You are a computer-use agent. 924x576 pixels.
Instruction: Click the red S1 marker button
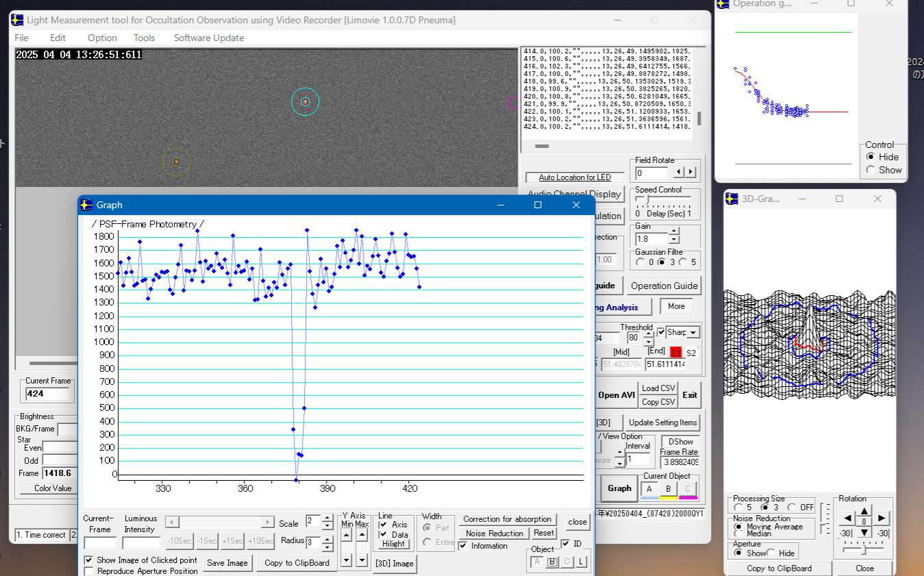676,352
